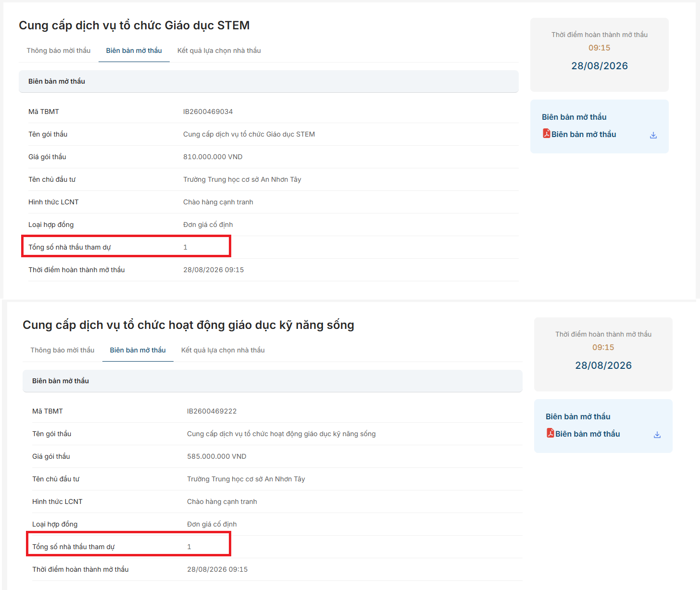Click Trường Trung học cơ sở An Nhơn Tây, STEM table
Viewport: 700px width, 590px height.
click(242, 179)
